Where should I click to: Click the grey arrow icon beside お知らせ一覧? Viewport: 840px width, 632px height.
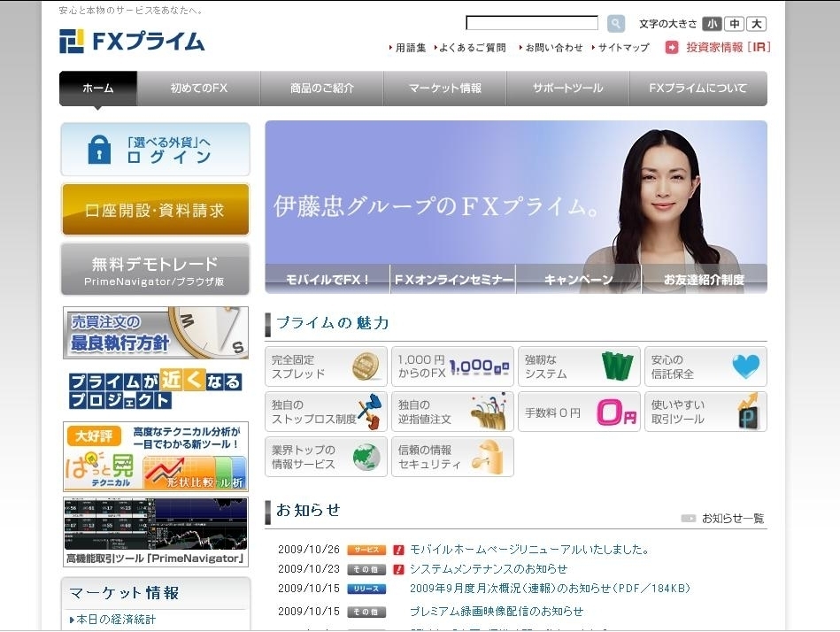689,518
